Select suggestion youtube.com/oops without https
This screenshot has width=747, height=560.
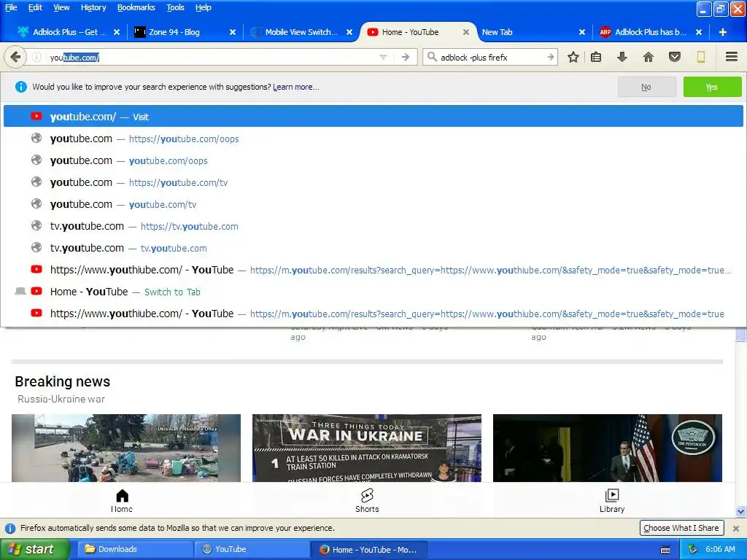tap(373, 160)
